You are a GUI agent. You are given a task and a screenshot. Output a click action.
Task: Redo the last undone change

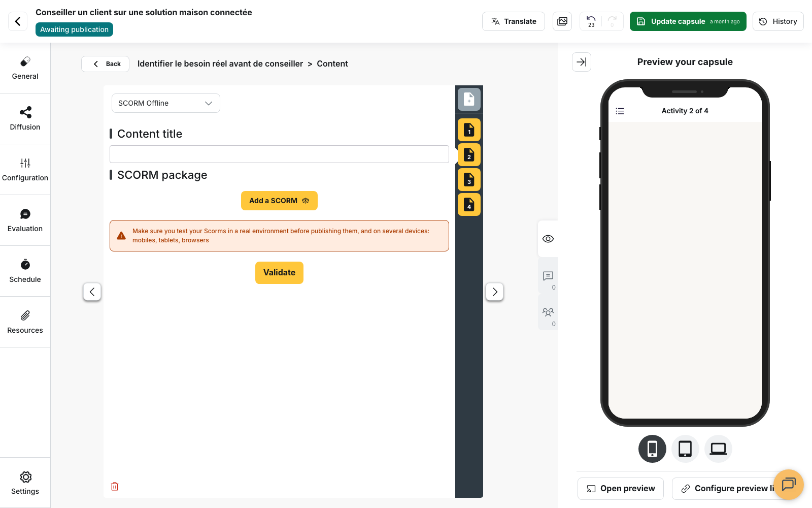tap(613, 21)
